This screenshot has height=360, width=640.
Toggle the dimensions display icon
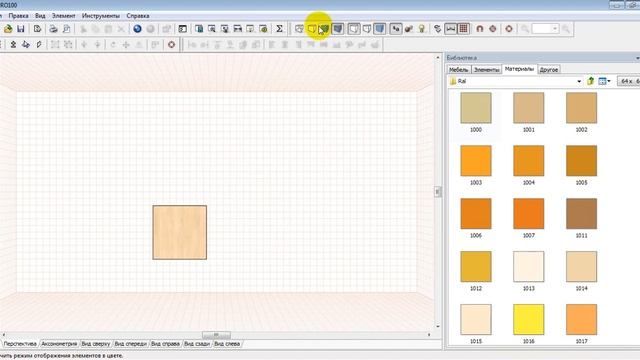click(x=451, y=29)
